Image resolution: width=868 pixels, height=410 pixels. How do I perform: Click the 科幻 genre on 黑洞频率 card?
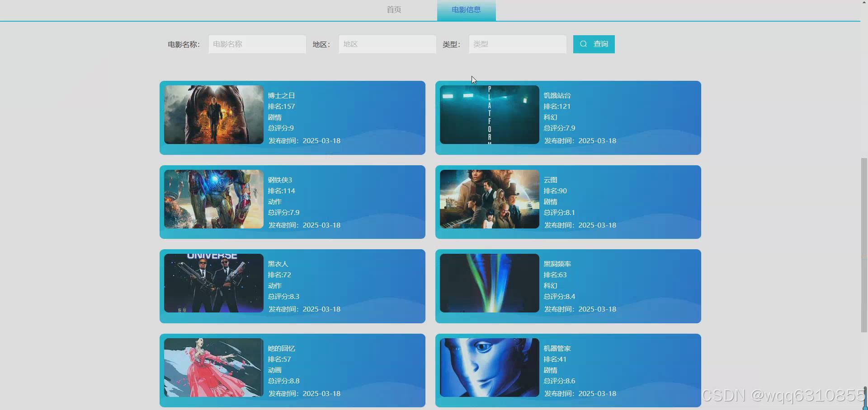[x=550, y=286]
